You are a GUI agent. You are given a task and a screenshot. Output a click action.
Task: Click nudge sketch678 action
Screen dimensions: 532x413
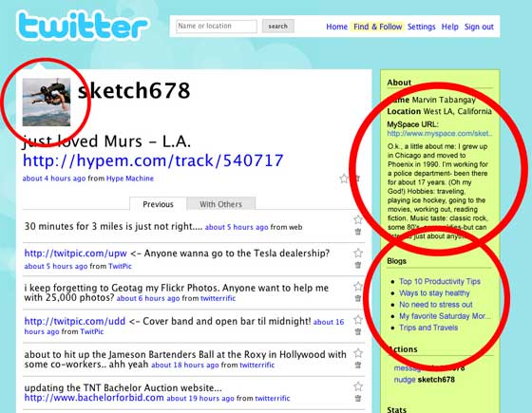point(424,379)
